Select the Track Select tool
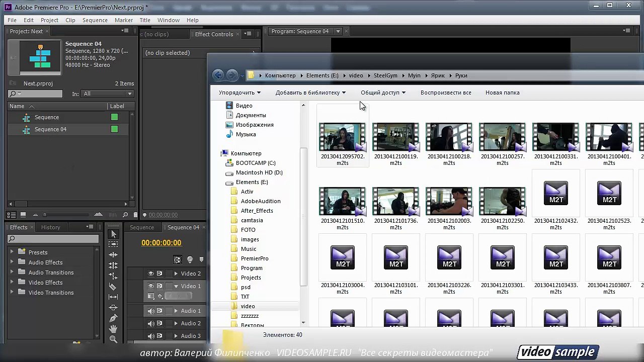Viewport: 644px width, 362px height. click(113, 245)
